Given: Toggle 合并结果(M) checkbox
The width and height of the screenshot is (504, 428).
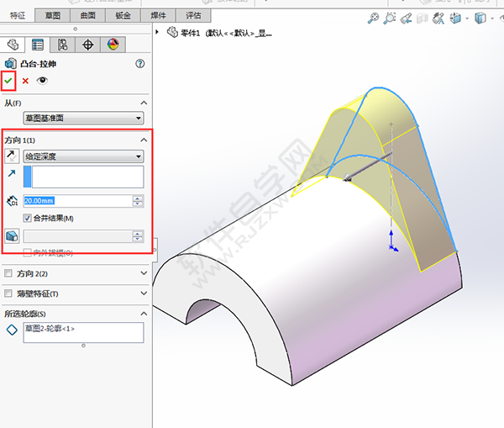Looking at the screenshot, I should pyautogui.click(x=27, y=218).
